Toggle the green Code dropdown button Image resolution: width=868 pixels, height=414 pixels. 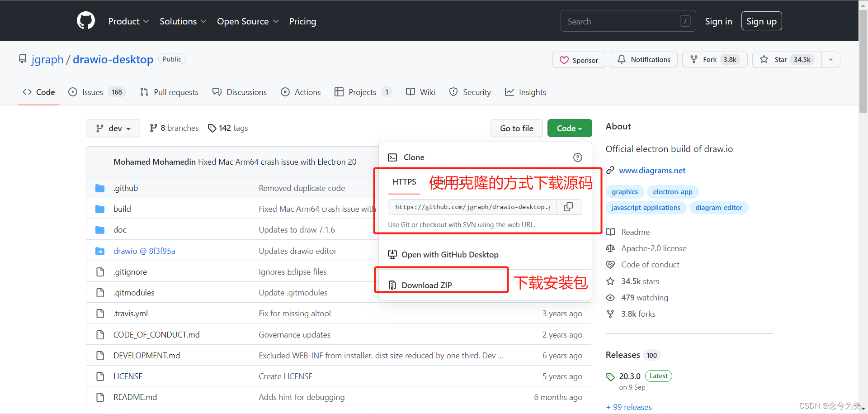coord(570,128)
